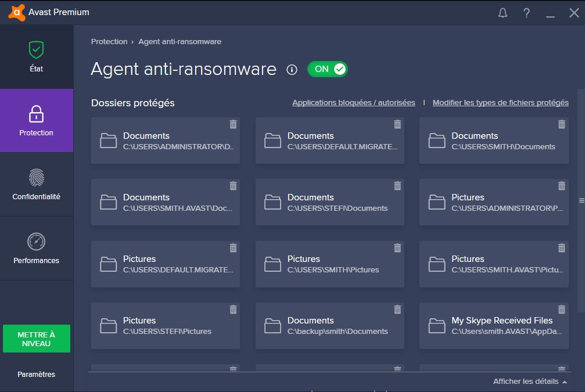Select Paramètres in the sidebar
585x392 pixels.
[x=36, y=375]
